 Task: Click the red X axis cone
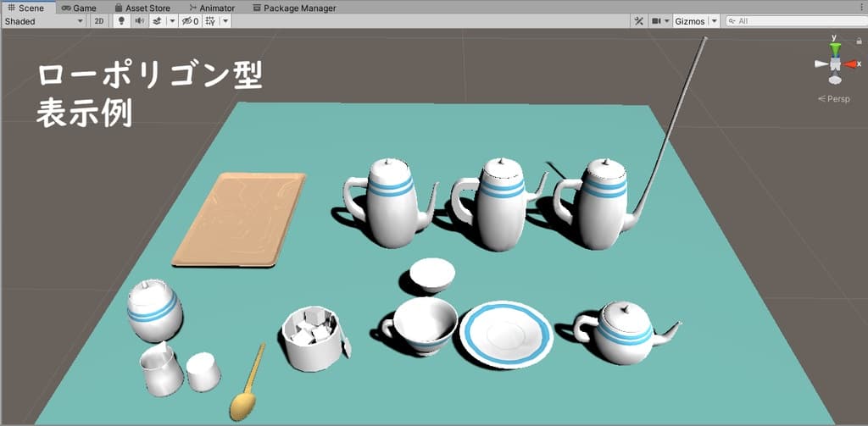coord(849,64)
